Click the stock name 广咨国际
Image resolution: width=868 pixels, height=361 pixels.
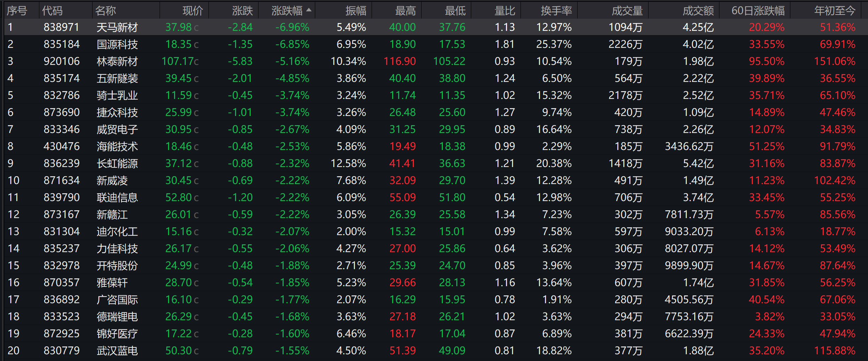[117, 300]
